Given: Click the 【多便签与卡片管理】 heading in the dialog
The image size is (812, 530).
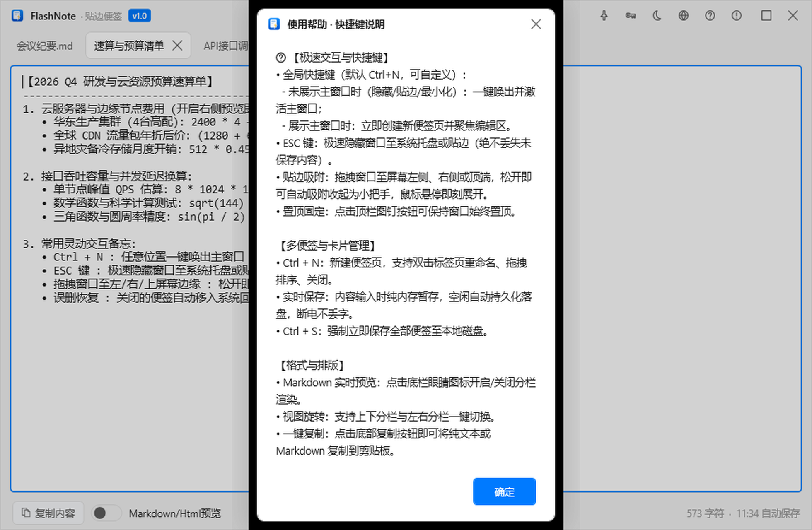Looking at the screenshot, I should coord(327,246).
